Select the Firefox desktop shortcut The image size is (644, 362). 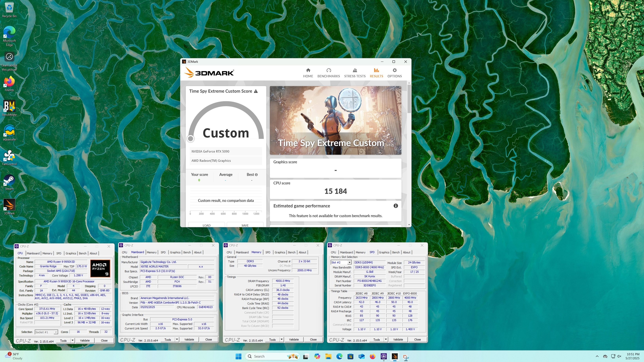click(9, 84)
